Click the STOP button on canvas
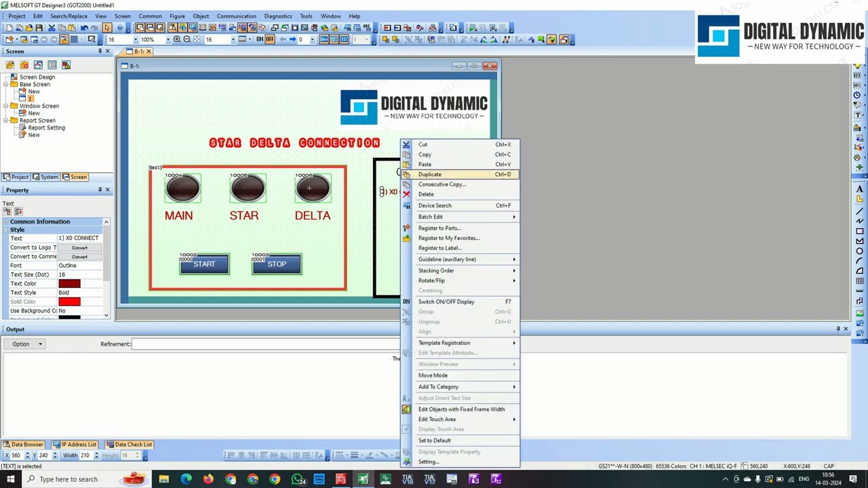This screenshot has height=488, width=868. 277,264
